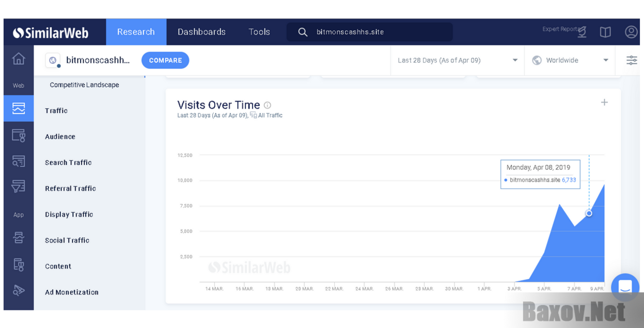The height and width of the screenshot is (328, 644).
Task: Click the SimilarWeb logo
Action: [x=51, y=32]
